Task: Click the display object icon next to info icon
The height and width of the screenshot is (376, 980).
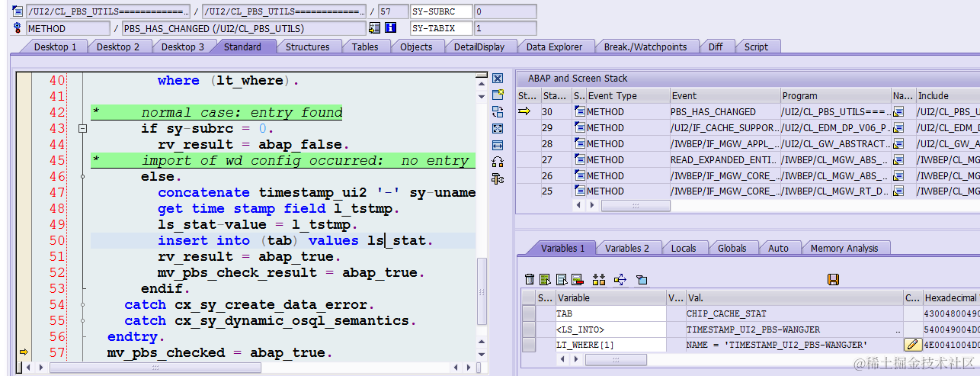Action: click(374, 28)
